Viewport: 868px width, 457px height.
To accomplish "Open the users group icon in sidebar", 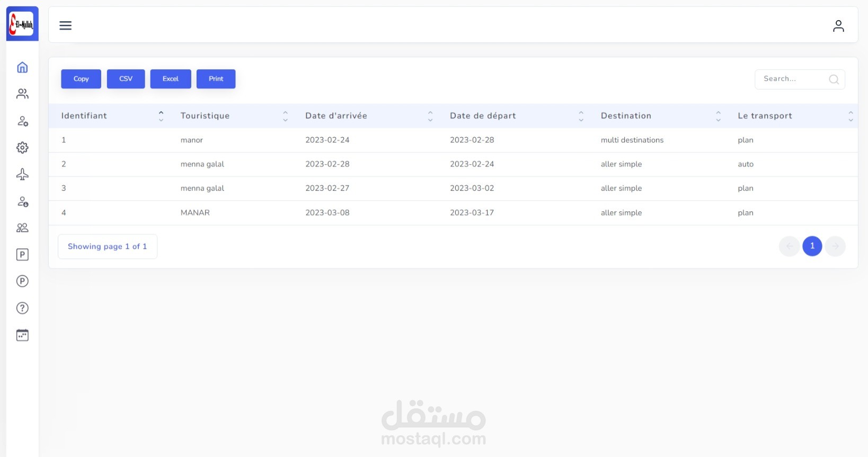I will point(22,94).
